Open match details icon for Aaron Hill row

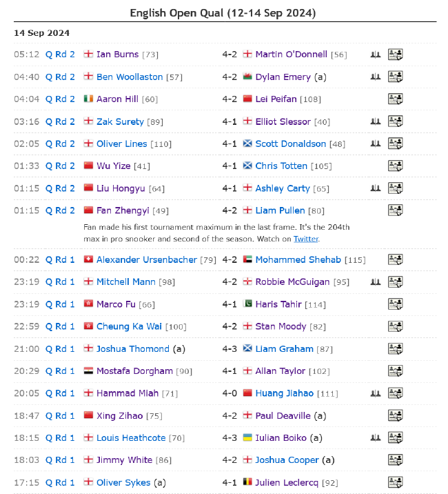point(395,99)
